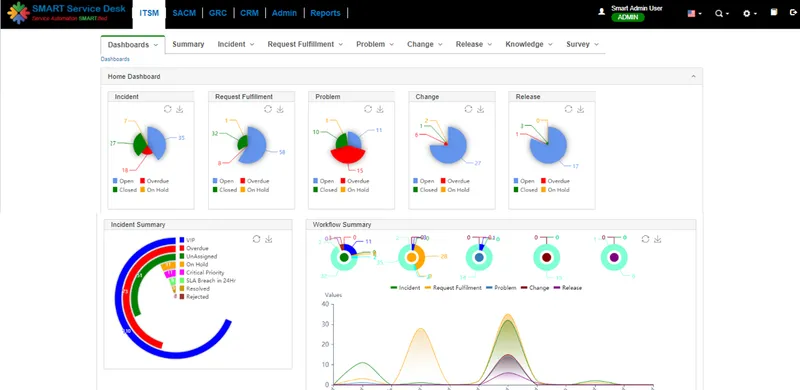Switch to the SACM module tab
The height and width of the screenshot is (390, 800).
click(x=184, y=13)
